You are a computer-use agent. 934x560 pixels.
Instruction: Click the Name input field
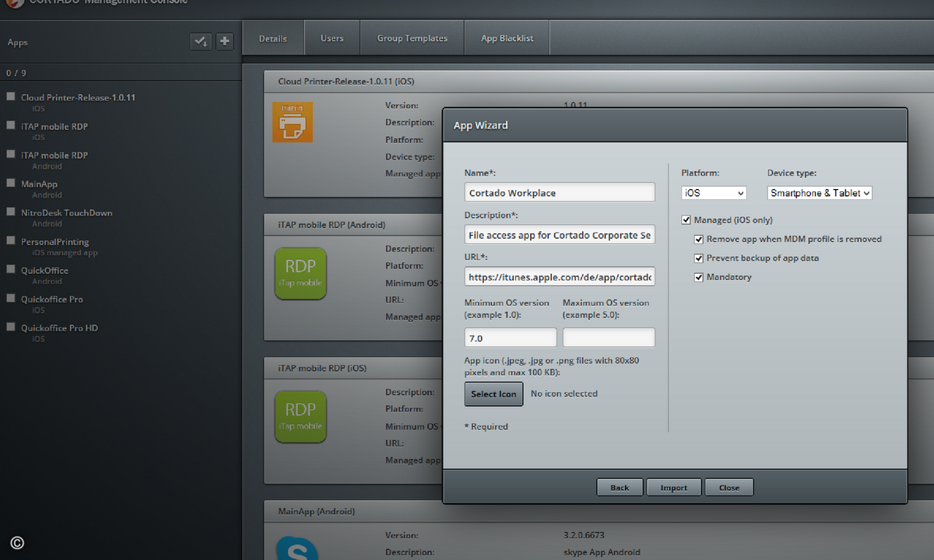coord(560,192)
